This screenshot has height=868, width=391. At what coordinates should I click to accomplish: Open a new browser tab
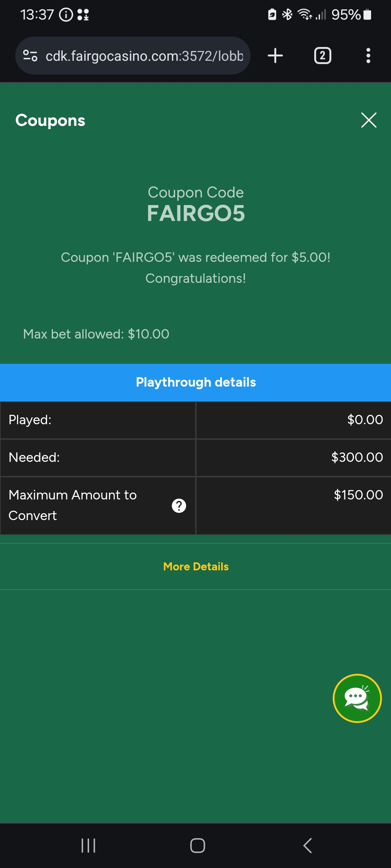pyautogui.click(x=275, y=55)
